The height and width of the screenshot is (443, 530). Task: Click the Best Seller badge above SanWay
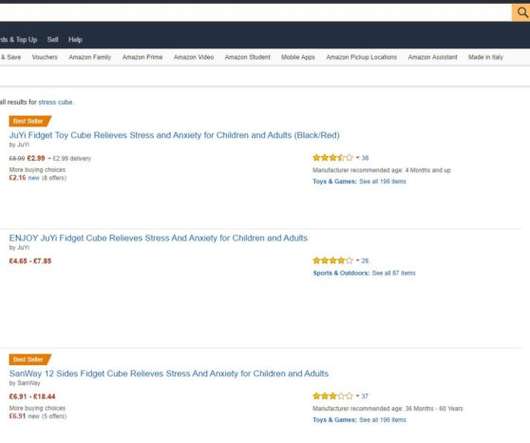(x=30, y=360)
